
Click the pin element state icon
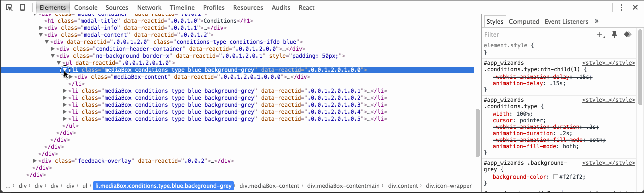pos(613,34)
